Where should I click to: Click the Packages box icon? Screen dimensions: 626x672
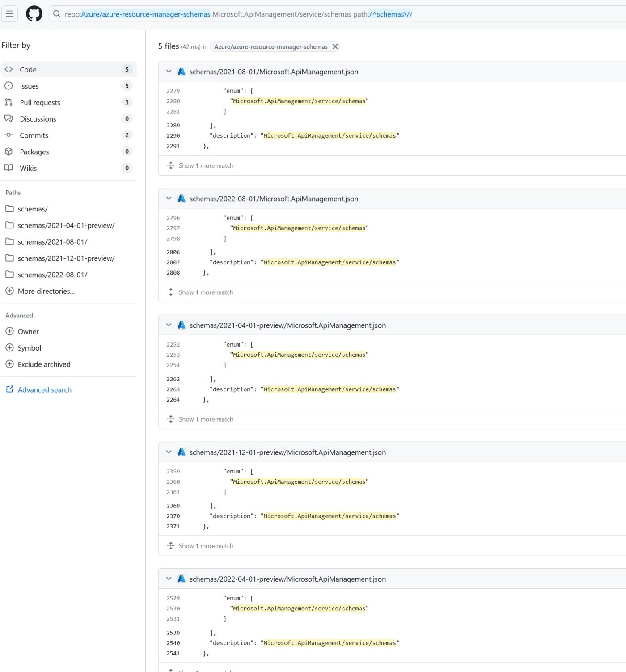pyautogui.click(x=9, y=152)
